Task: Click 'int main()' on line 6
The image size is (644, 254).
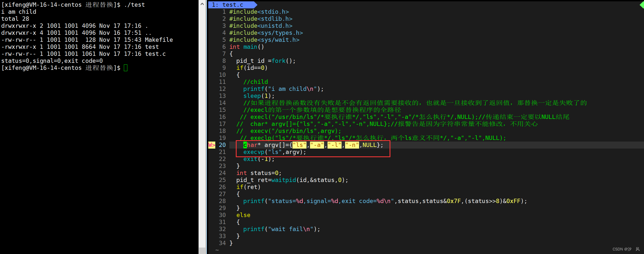Action: point(247,47)
